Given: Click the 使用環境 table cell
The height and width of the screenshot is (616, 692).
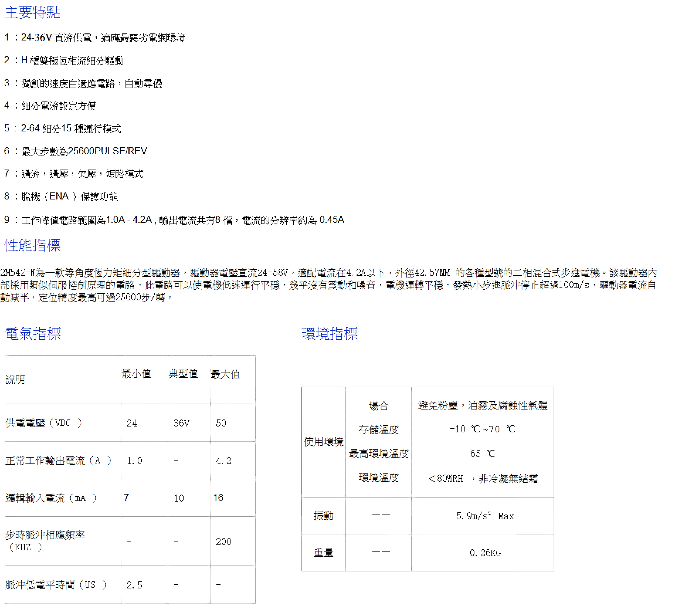Looking at the screenshot, I should [323, 442].
